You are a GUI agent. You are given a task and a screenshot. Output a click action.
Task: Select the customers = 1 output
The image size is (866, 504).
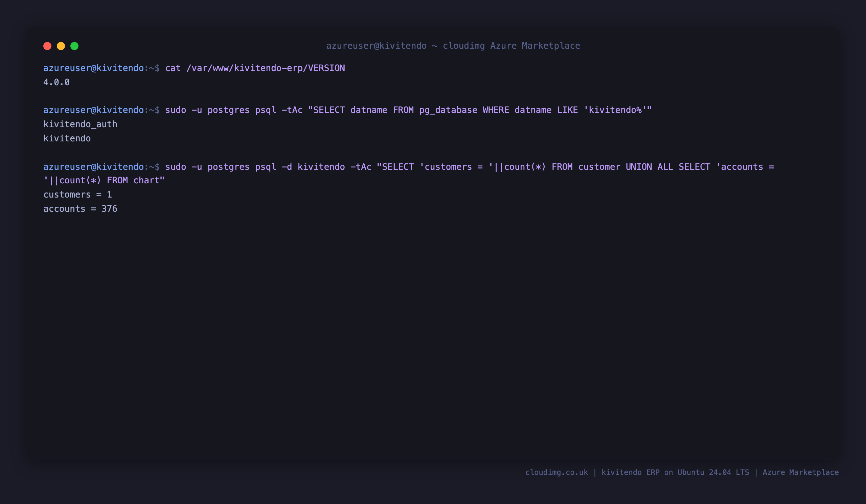click(x=78, y=195)
